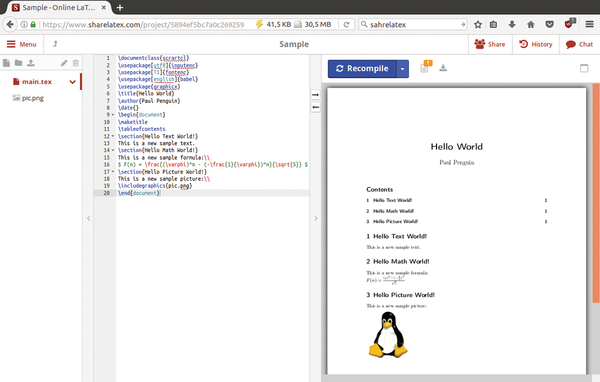Viewport: 600px width, 382px height.
Task: Open browser downloads arrow
Action: (512, 24)
